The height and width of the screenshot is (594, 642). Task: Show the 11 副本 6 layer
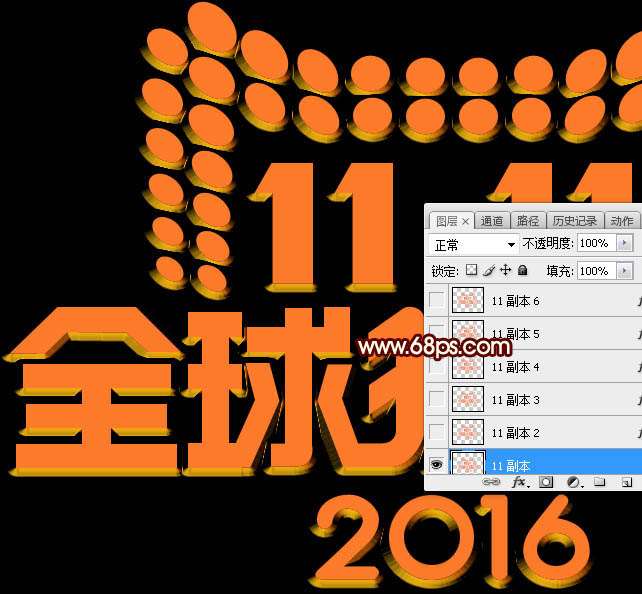[437, 300]
